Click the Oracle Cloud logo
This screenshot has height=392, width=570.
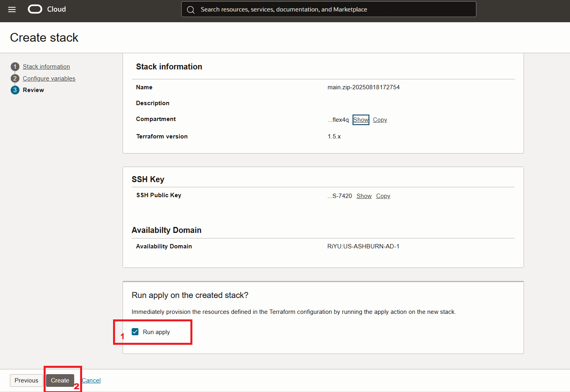click(35, 9)
